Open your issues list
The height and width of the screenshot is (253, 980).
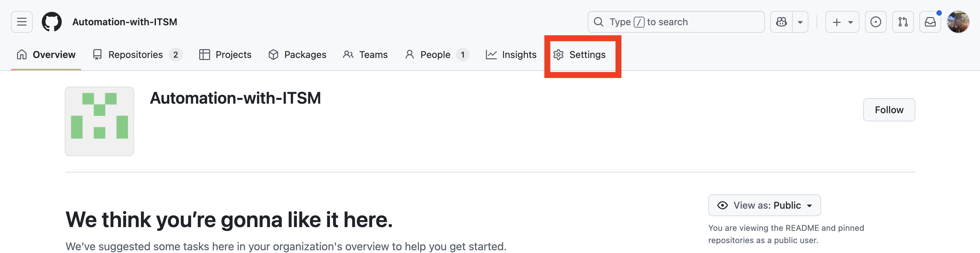click(876, 22)
